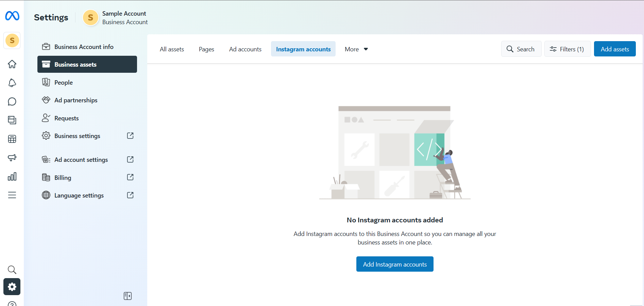Image resolution: width=644 pixels, height=306 pixels.
Task: Click the help question mark icon
Action: coord(12,304)
